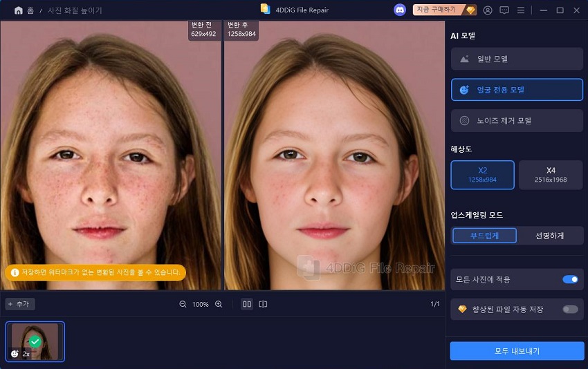Select the 일반 모델 AI model
The image size is (588, 369).
click(x=517, y=59)
